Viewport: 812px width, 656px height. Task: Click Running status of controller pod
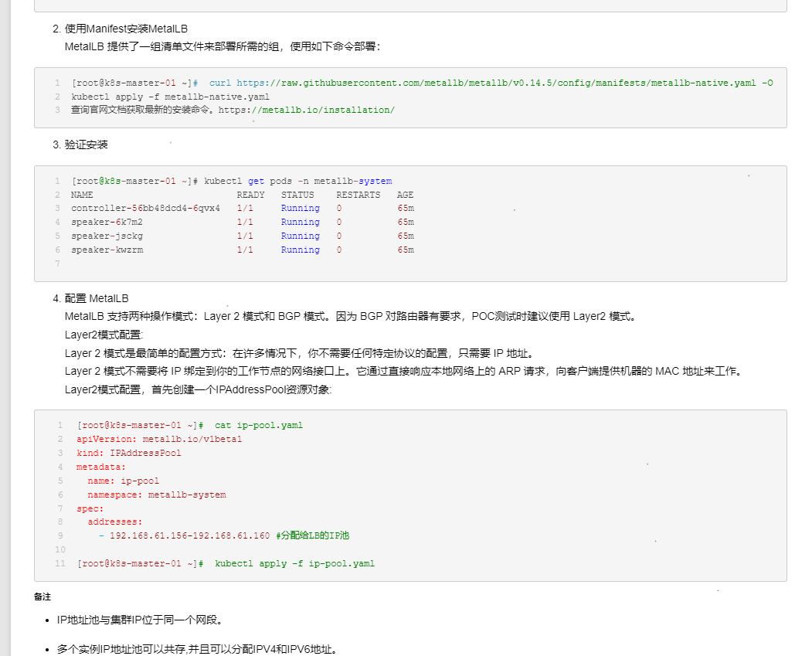pos(301,208)
